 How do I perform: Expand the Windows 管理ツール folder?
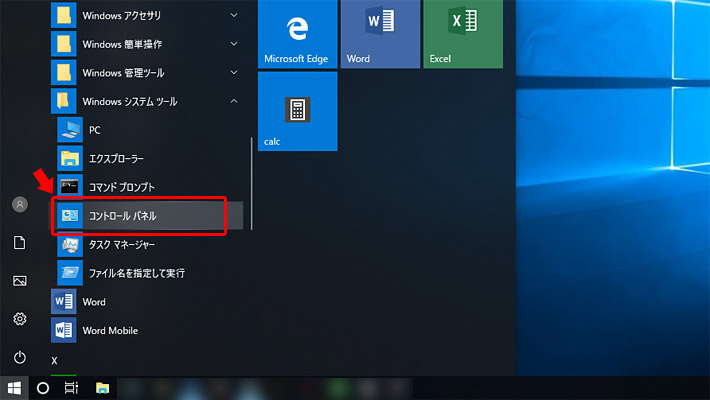[x=145, y=73]
